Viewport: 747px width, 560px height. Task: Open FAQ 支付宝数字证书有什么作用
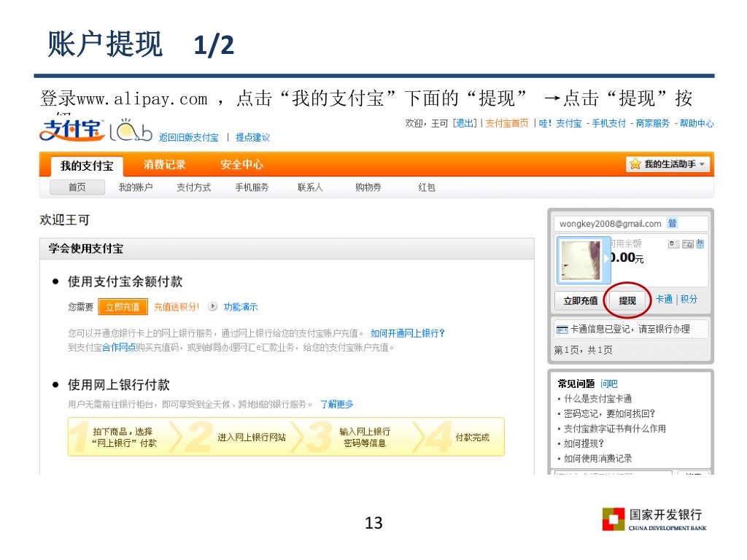(614, 429)
